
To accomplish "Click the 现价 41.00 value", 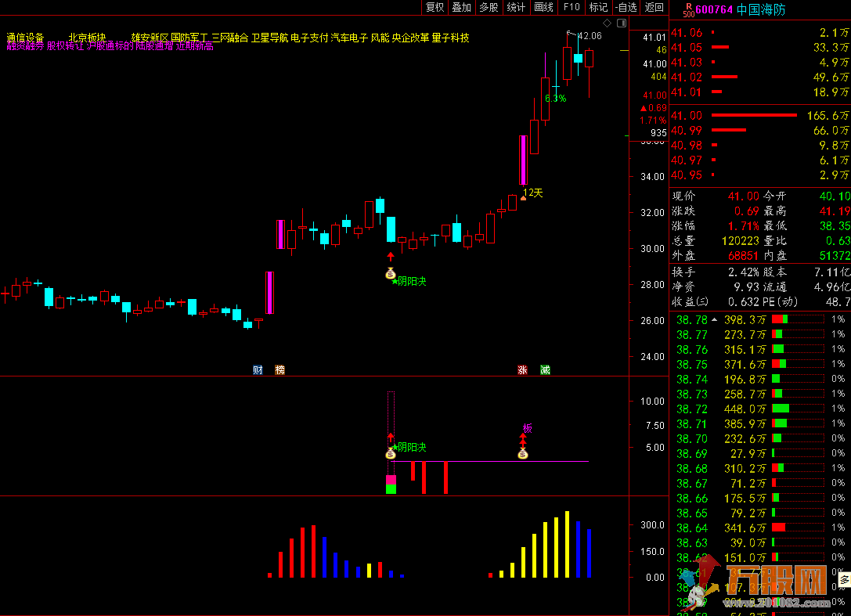I will (x=743, y=196).
